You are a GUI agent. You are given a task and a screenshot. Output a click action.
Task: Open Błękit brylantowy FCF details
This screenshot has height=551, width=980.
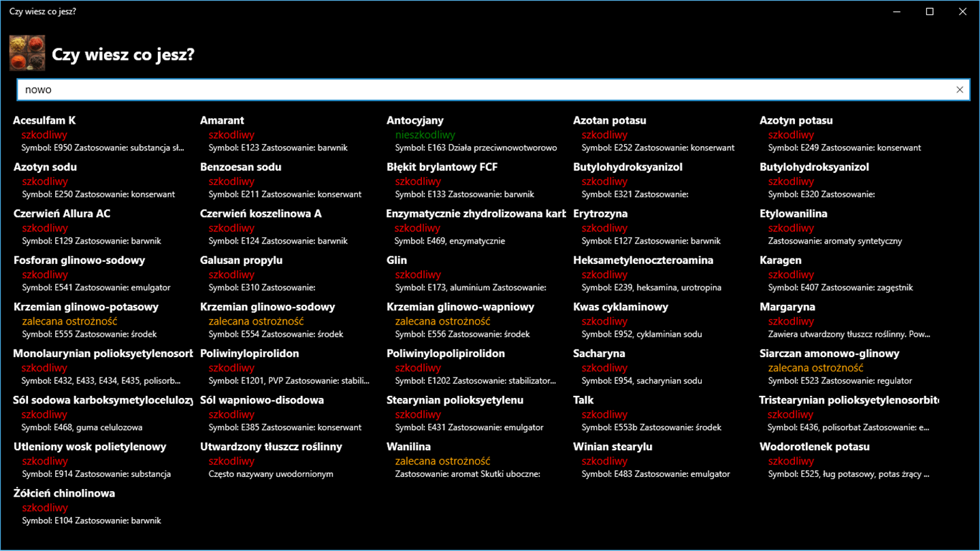point(475,180)
